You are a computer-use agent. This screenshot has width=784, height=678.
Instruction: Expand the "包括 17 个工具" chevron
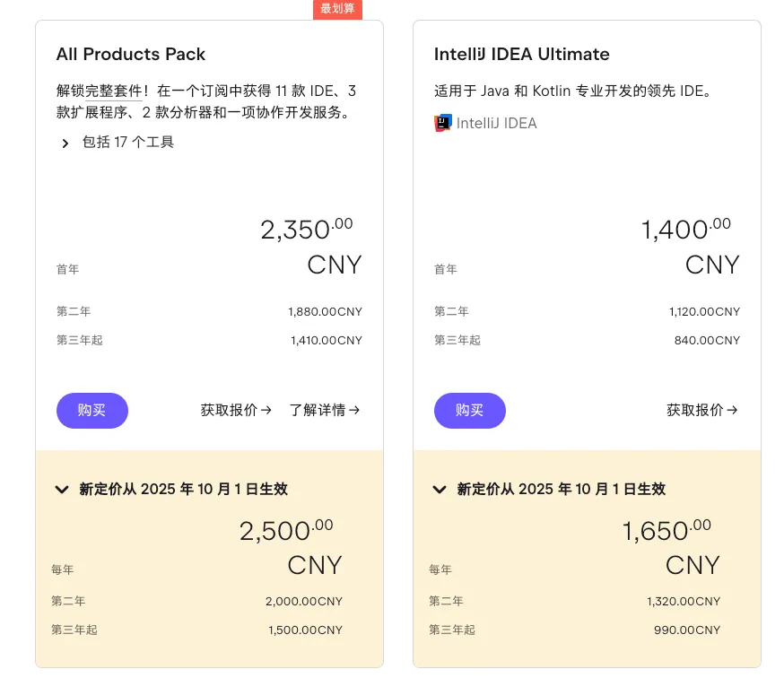pyautogui.click(x=65, y=143)
